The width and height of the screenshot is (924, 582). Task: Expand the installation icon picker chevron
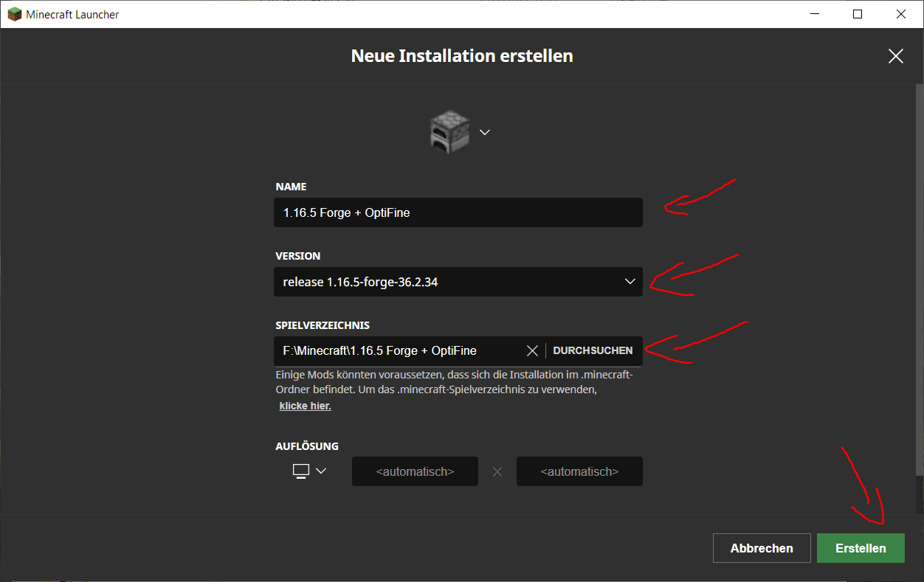point(485,132)
